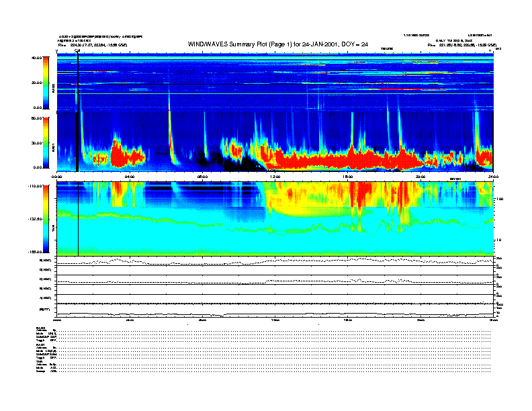Screen dimensions: 532x411
Task: Click the WIND/WAVES Summary Plot title
Action: click(x=278, y=44)
